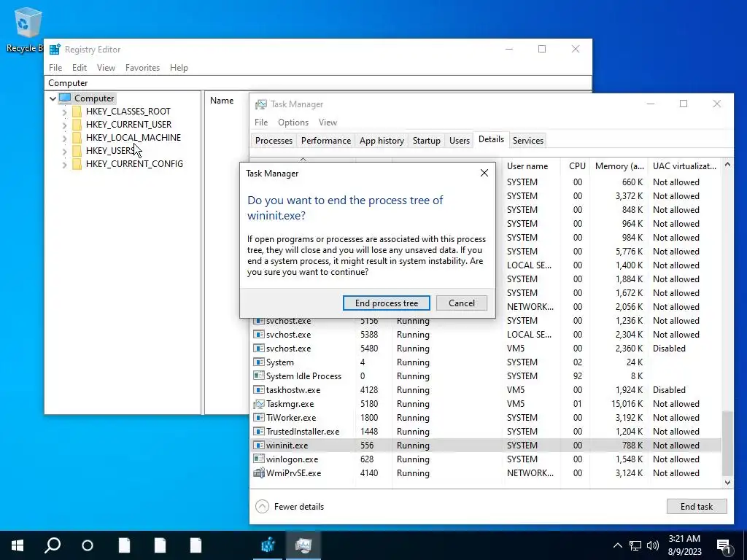Open Task Manager Options menu
The image size is (747, 560).
293,122
